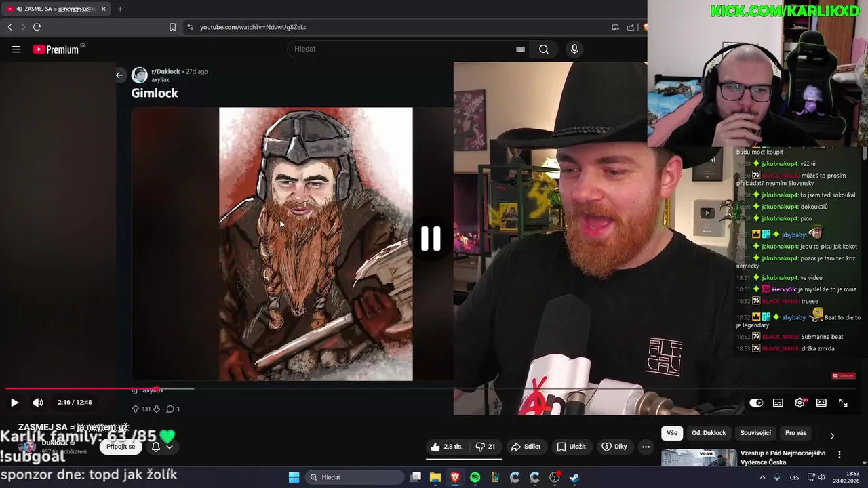Viewport: 868px width, 488px height.
Task: Show more filter chips with right arrow
Action: 832,436
